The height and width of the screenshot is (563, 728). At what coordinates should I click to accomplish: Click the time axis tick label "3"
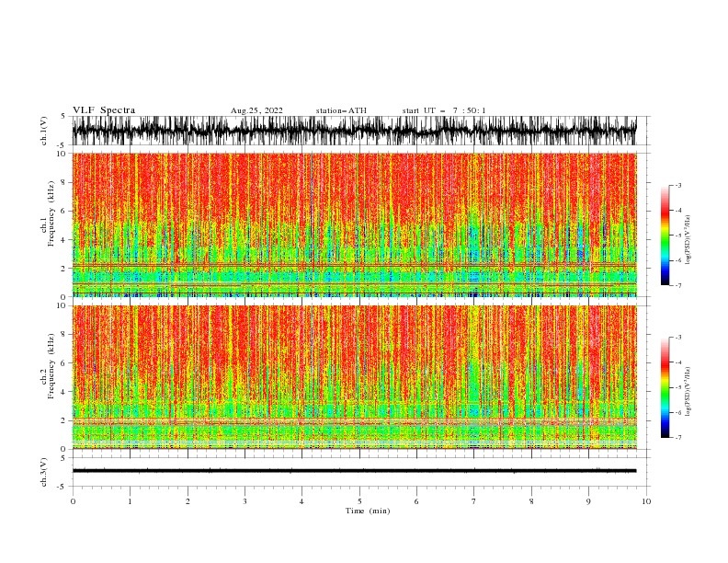[245, 501]
